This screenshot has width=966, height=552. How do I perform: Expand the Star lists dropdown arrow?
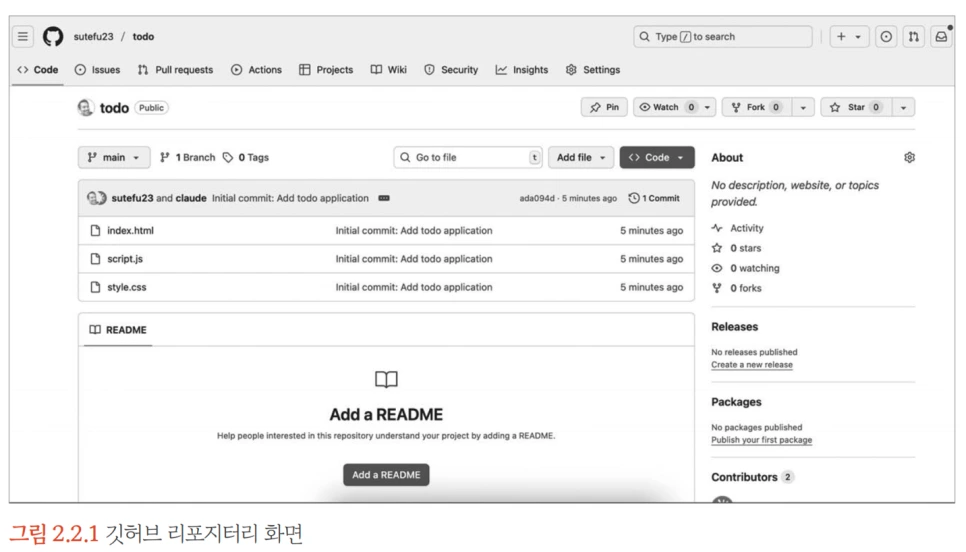point(903,107)
